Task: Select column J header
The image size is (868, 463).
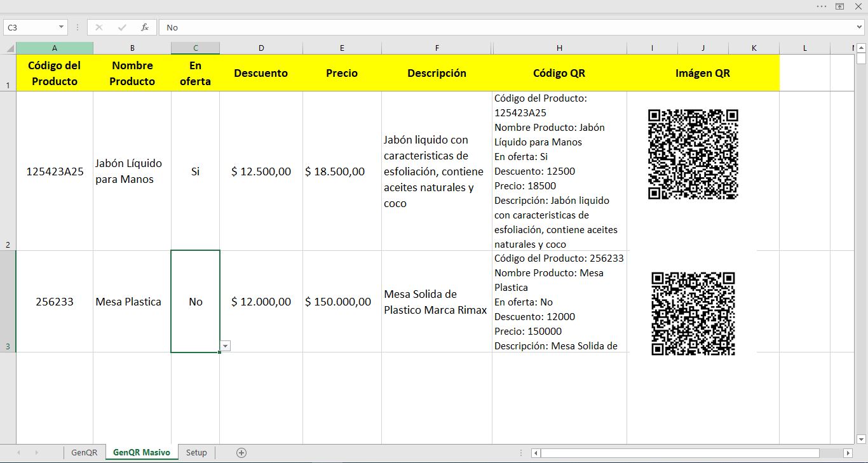Action: pos(703,48)
